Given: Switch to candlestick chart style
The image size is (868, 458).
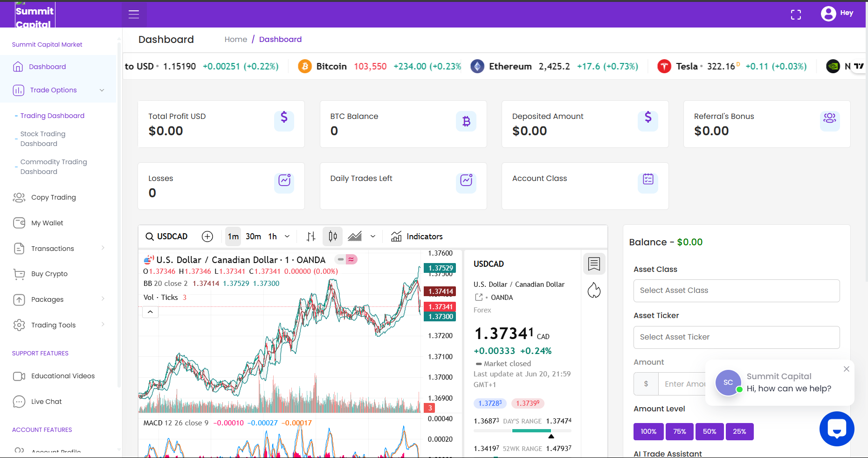Looking at the screenshot, I should click(x=333, y=236).
